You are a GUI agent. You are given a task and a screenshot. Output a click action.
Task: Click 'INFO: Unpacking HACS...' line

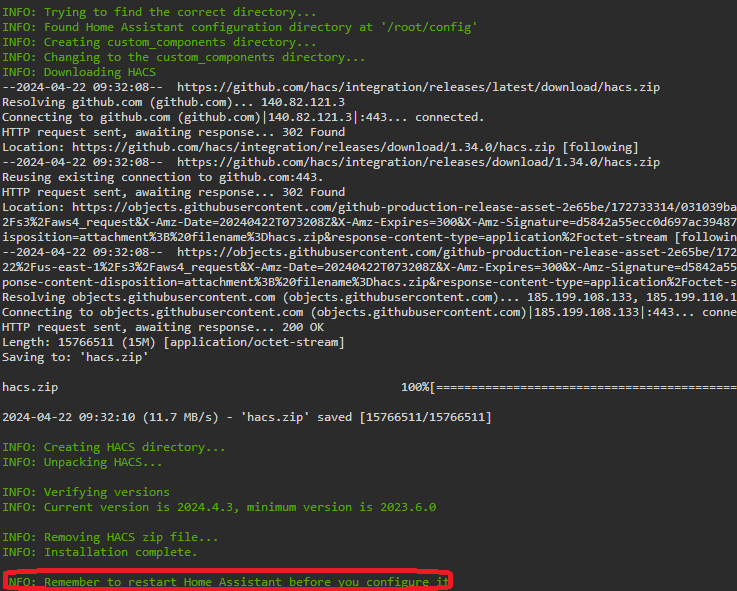(82, 463)
